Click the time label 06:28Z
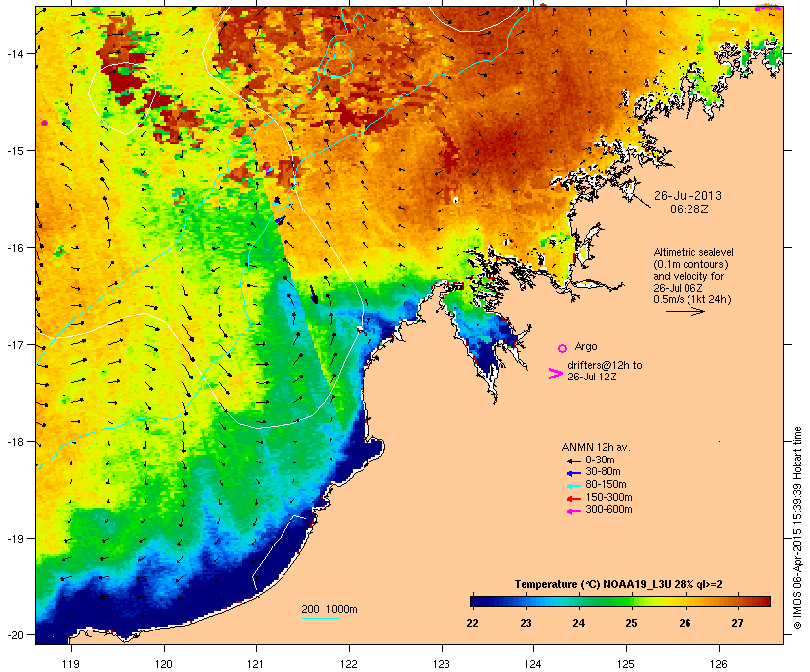 (689, 210)
